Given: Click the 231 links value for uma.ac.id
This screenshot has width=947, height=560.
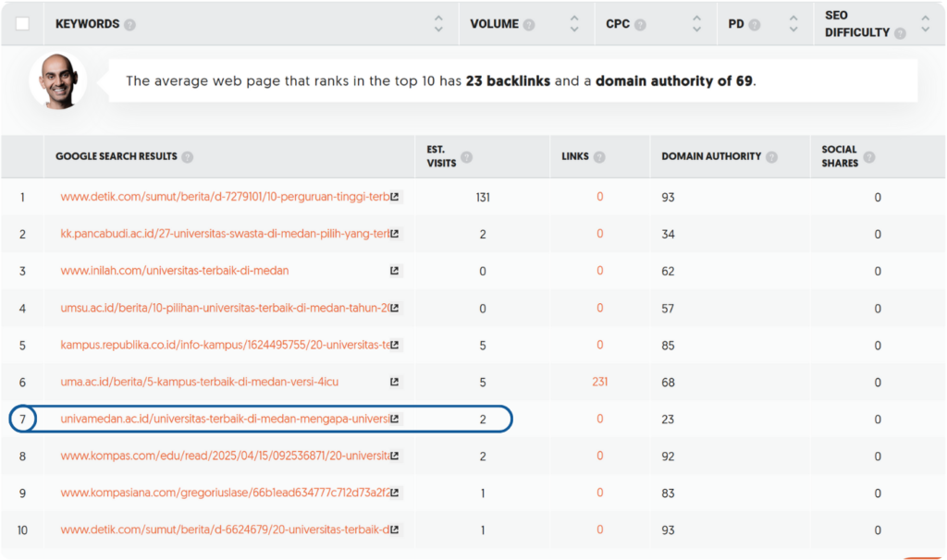Looking at the screenshot, I should [599, 382].
